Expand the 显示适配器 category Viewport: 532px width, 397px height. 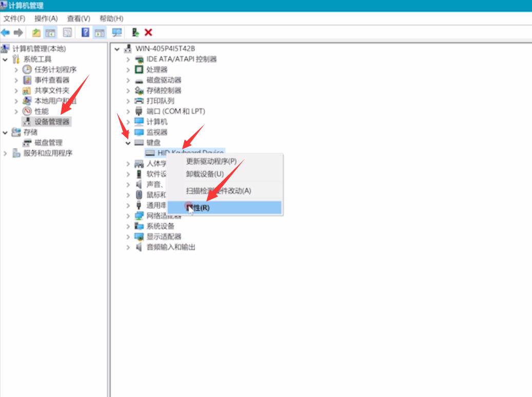pyautogui.click(x=128, y=237)
